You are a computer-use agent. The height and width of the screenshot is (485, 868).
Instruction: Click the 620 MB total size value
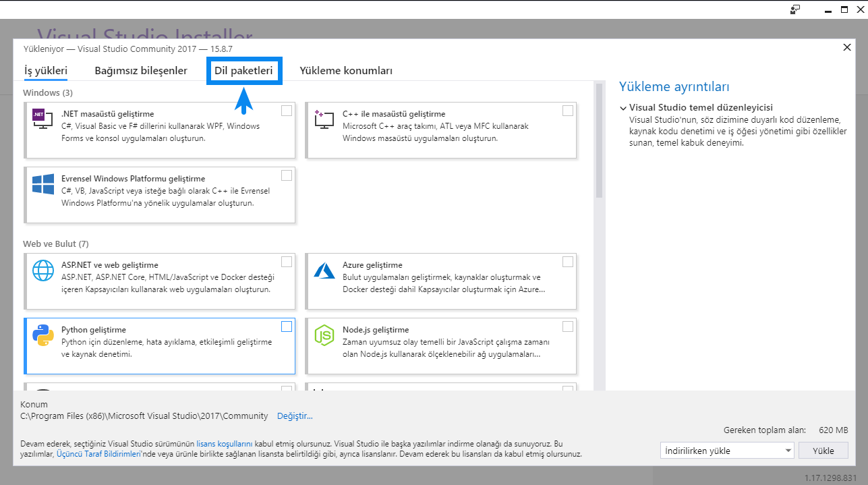tap(834, 430)
